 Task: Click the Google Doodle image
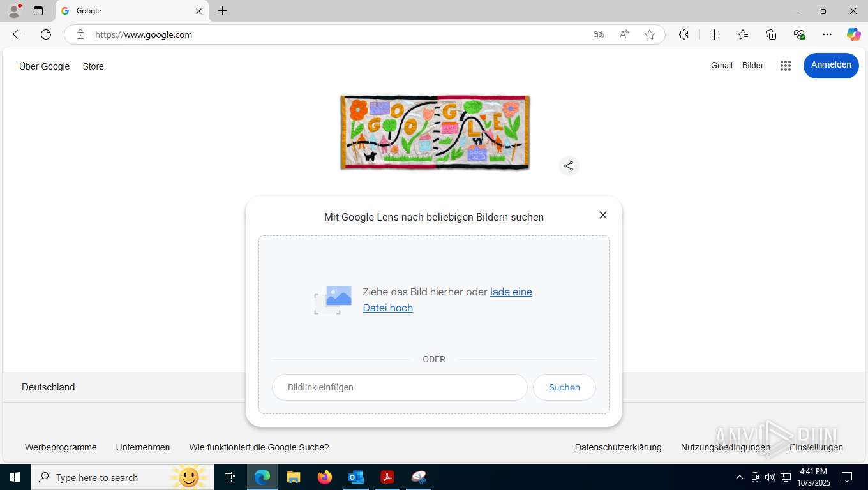point(435,133)
